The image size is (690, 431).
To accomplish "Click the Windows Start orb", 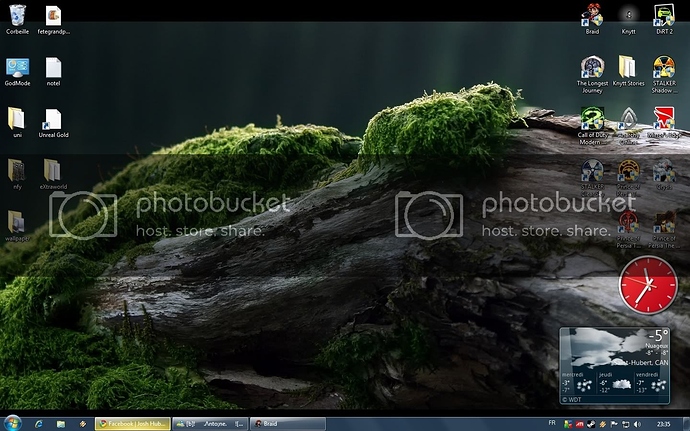I will 12,423.
